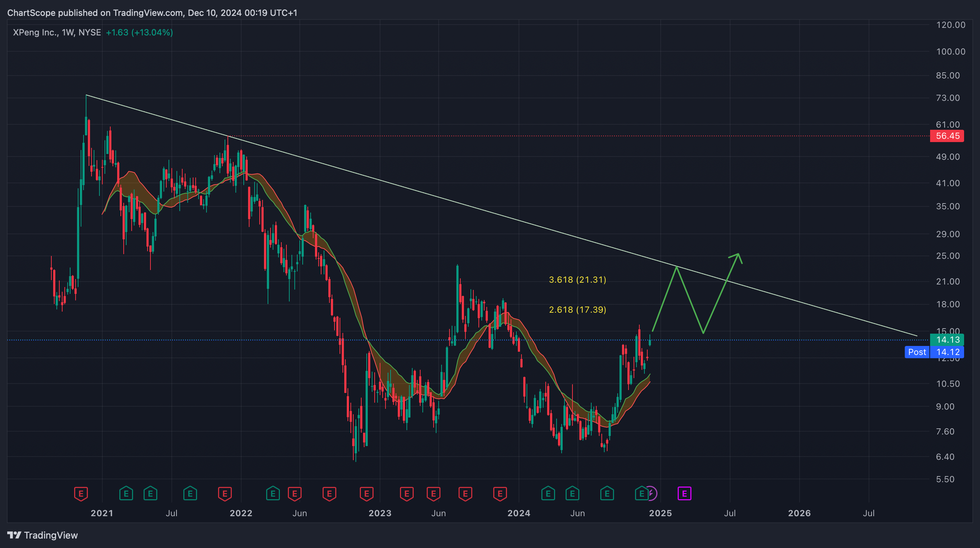Click red earnings marker left of 2023 label
This screenshot has width=980, height=548.
click(x=366, y=494)
